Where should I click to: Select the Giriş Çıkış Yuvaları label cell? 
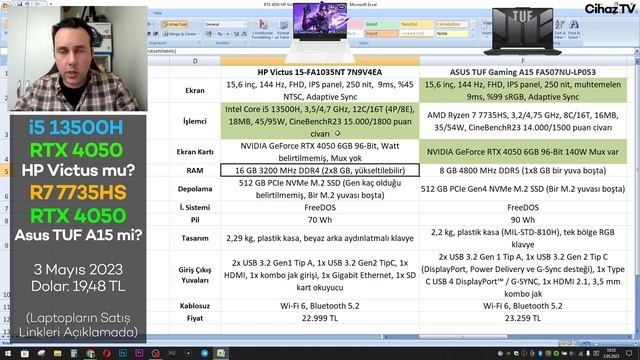coord(195,275)
